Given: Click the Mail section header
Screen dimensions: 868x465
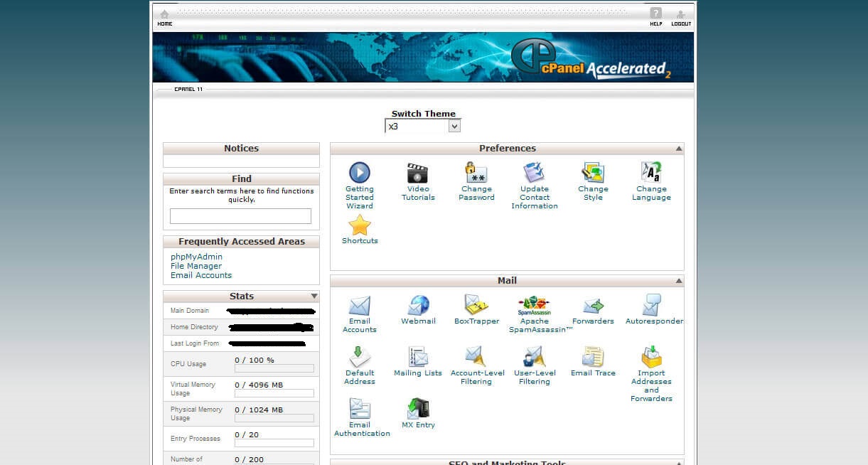Looking at the screenshot, I should click(x=507, y=281).
